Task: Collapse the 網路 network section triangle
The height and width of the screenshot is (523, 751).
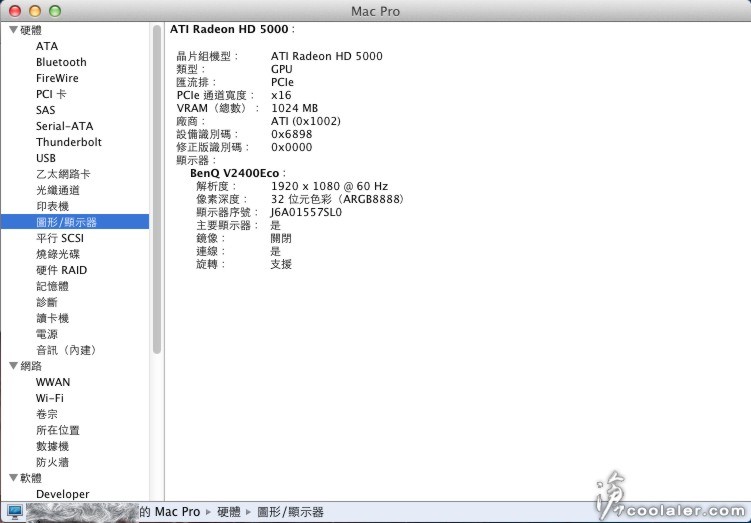Action: (13, 366)
